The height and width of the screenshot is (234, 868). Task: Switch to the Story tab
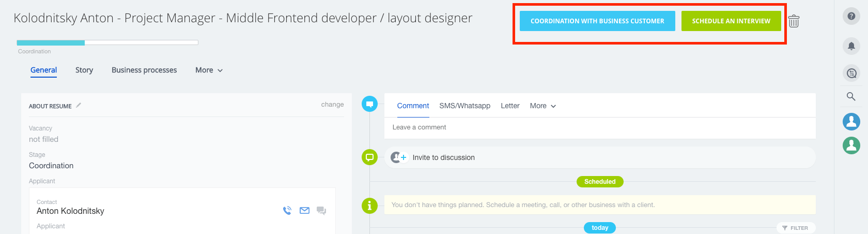point(84,70)
